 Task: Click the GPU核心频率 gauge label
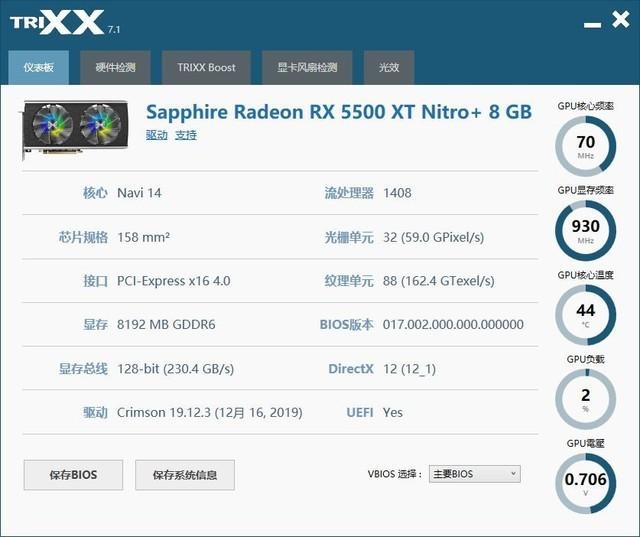[586, 106]
